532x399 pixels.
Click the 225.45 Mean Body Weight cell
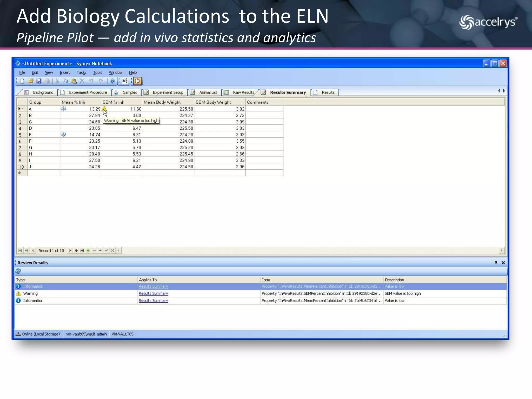coord(168,154)
